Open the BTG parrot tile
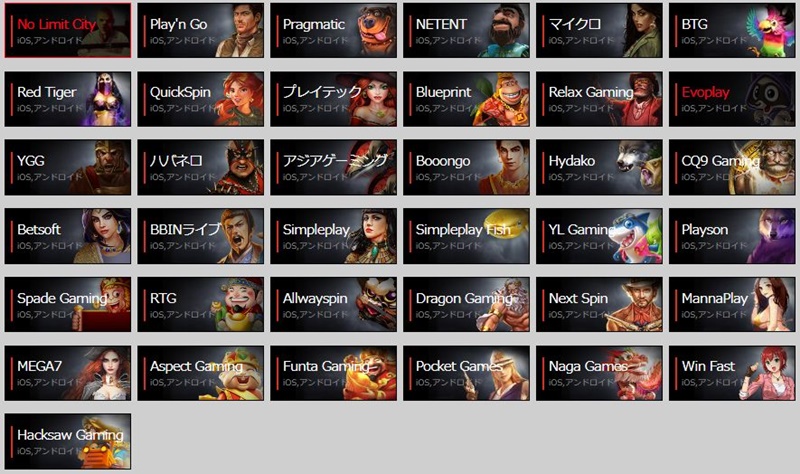The height and width of the screenshot is (474, 800). 732,30
